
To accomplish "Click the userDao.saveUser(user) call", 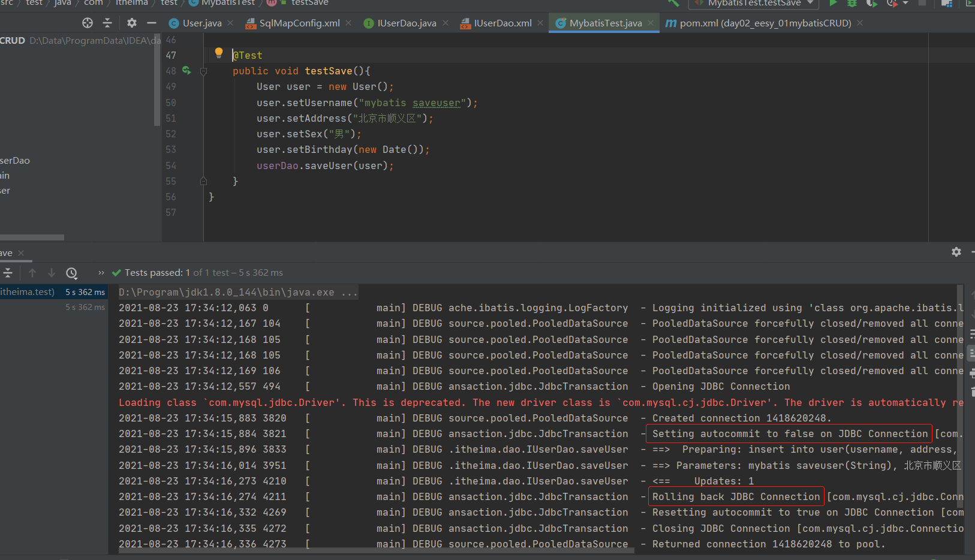I will [x=325, y=165].
